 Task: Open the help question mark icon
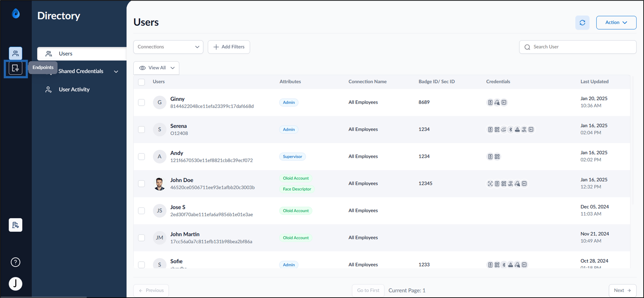click(15, 262)
